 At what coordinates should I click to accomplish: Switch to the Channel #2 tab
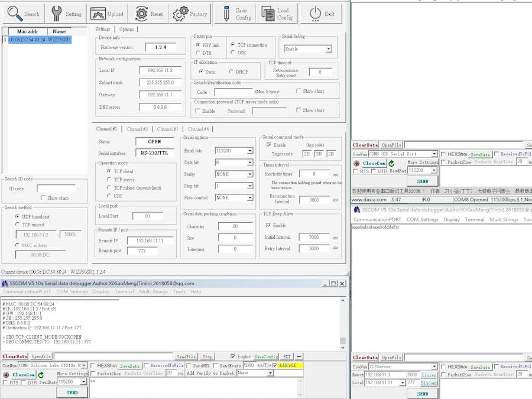[x=137, y=129]
